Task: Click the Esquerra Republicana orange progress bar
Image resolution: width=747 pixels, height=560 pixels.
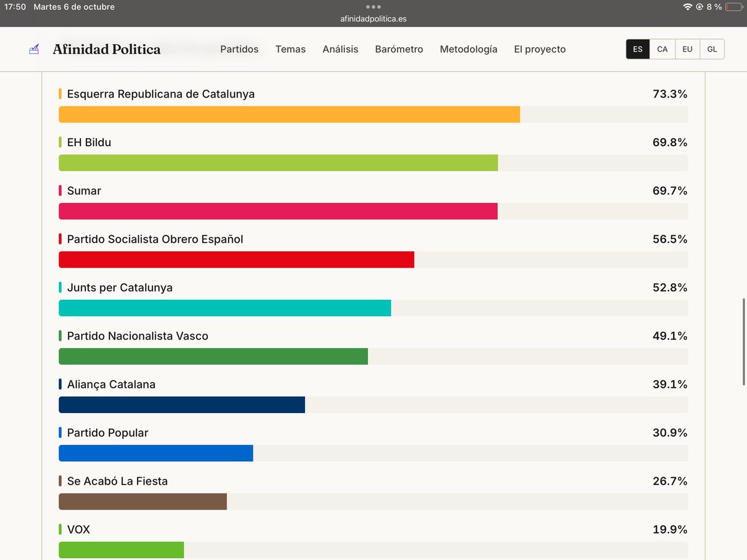Action: click(289, 114)
